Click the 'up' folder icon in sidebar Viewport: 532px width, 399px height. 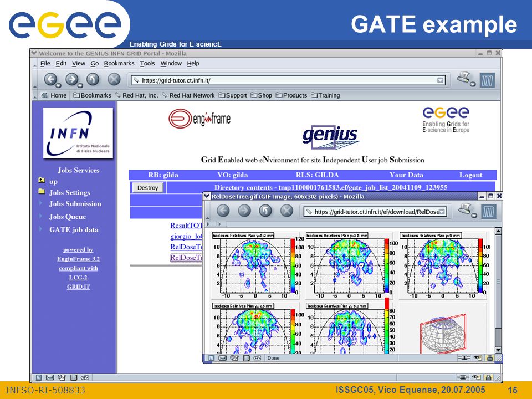(x=42, y=180)
